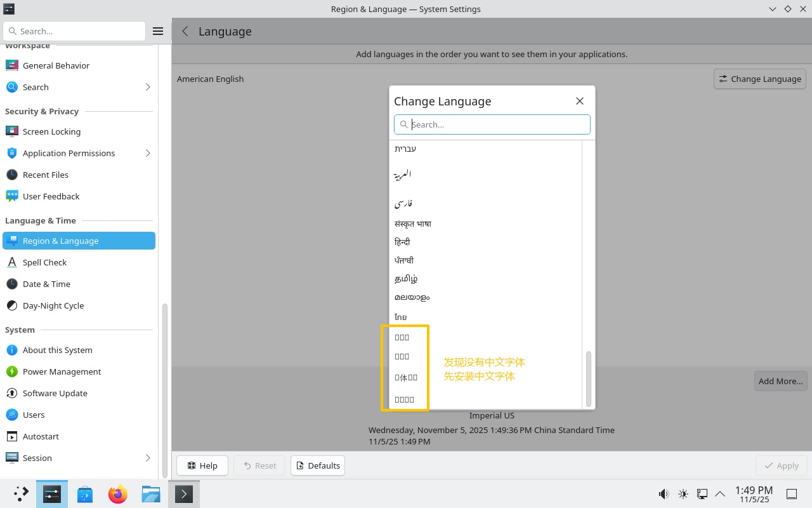812x508 pixels.
Task: Close the Change Language dialog
Action: [x=579, y=101]
